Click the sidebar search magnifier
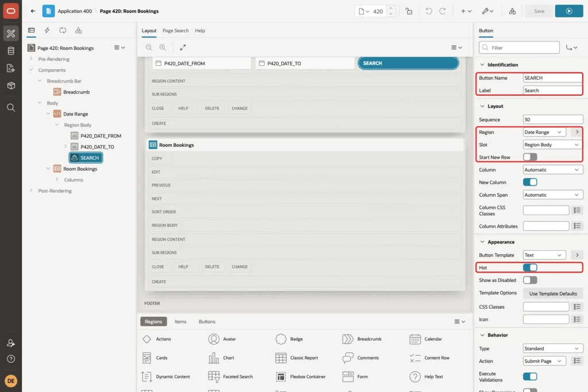 (x=11, y=107)
